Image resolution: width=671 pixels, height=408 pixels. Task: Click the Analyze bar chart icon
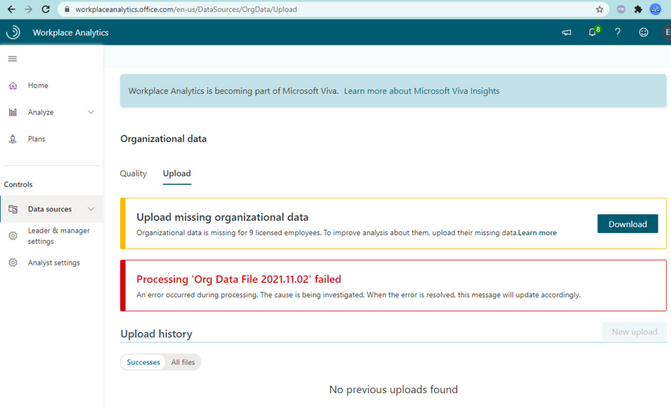tap(13, 112)
